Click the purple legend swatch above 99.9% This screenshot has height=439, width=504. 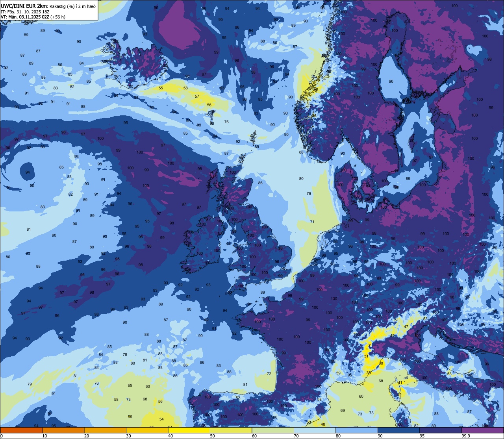(482, 430)
